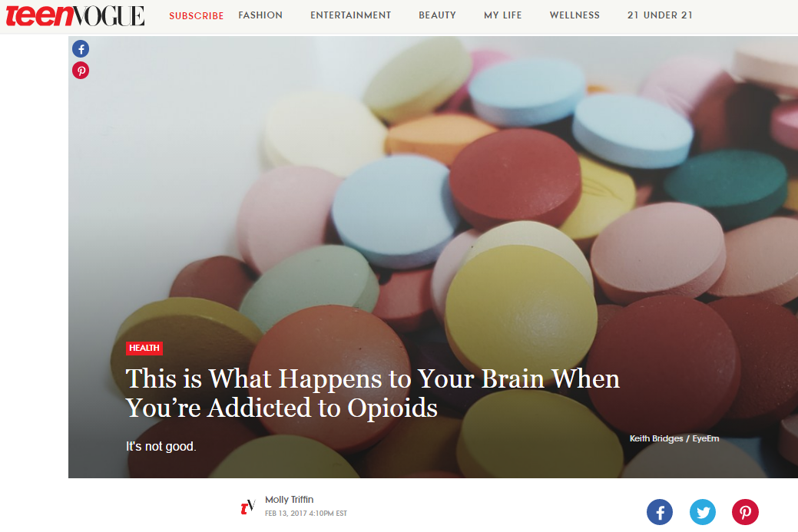Pin via small Pinterest icon on image
The width and height of the screenshot is (798, 532).
point(81,70)
